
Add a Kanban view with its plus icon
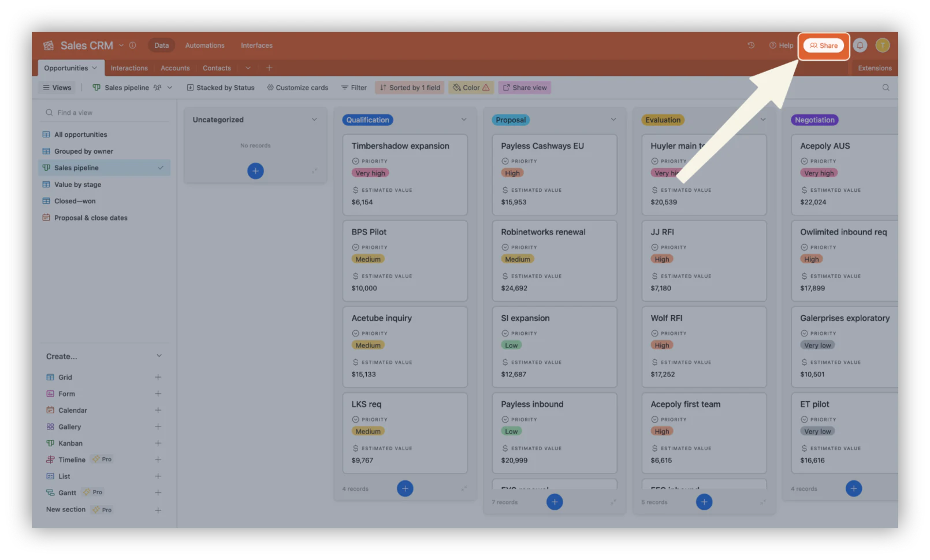(158, 443)
